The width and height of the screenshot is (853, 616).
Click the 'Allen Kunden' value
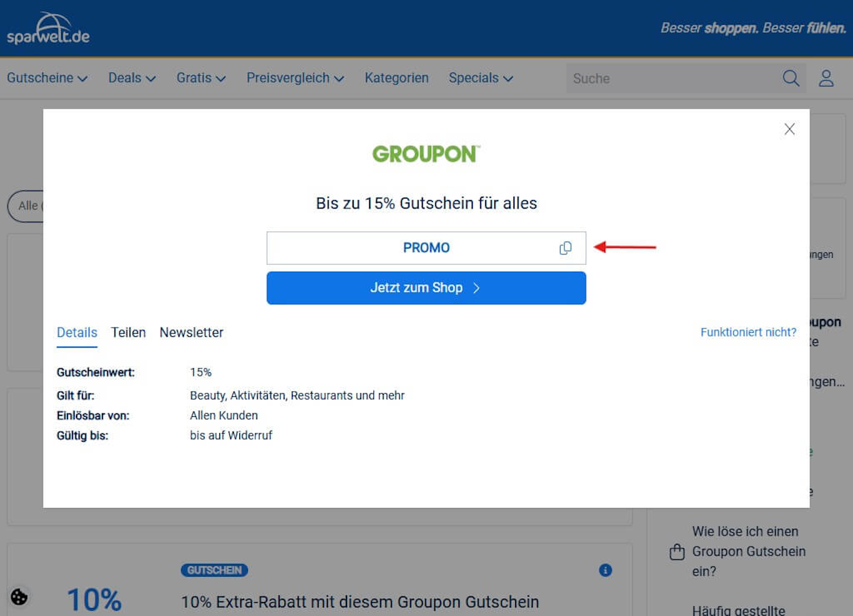point(224,416)
